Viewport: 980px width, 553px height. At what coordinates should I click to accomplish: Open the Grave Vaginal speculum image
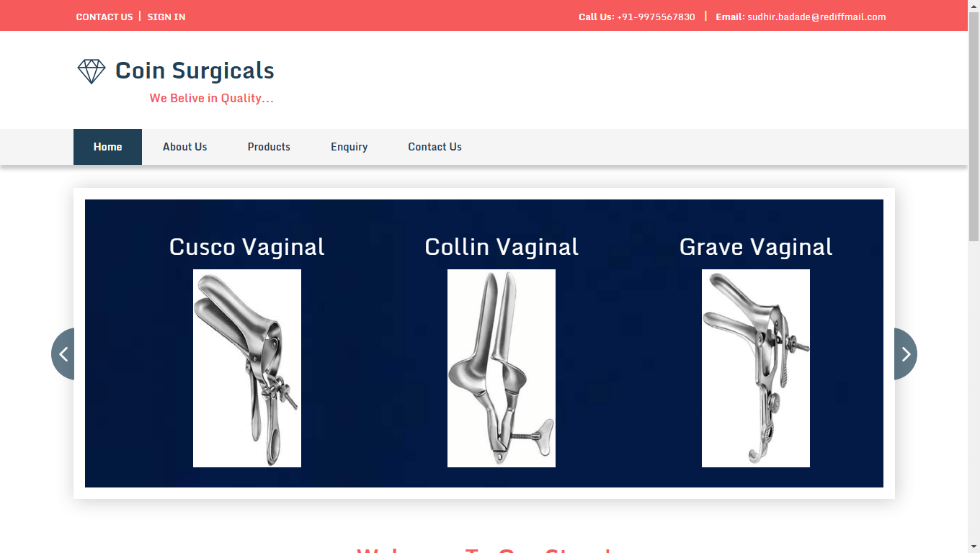(756, 368)
